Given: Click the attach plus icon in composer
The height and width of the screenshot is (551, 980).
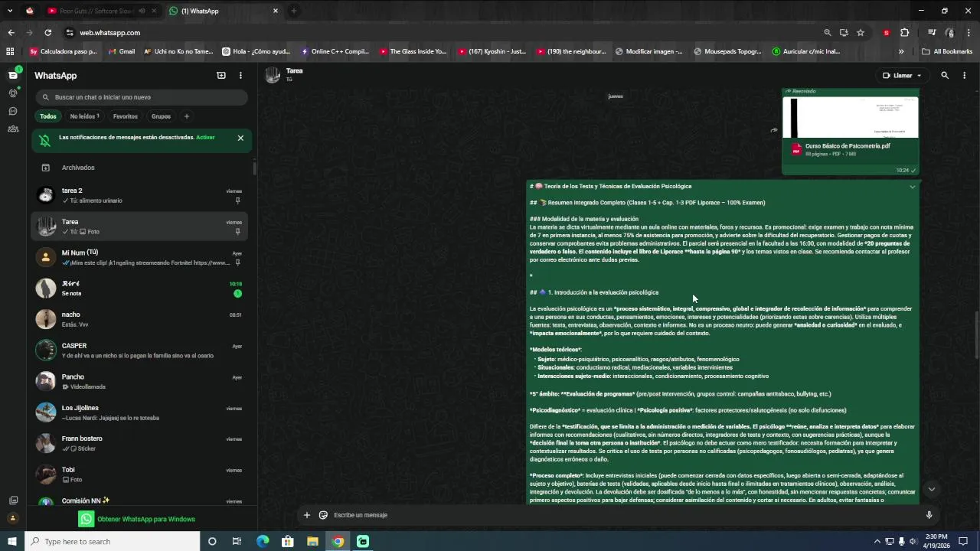Looking at the screenshot, I should 307,515.
